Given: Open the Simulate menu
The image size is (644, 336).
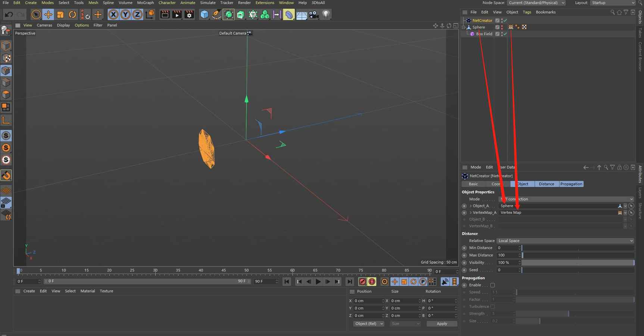Looking at the screenshot, I should click(207, 3).
